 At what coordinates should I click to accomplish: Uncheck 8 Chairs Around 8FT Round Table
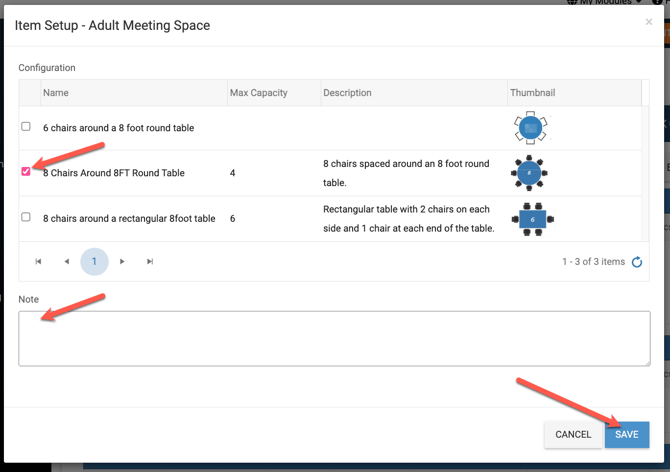[x=26, y=172]
